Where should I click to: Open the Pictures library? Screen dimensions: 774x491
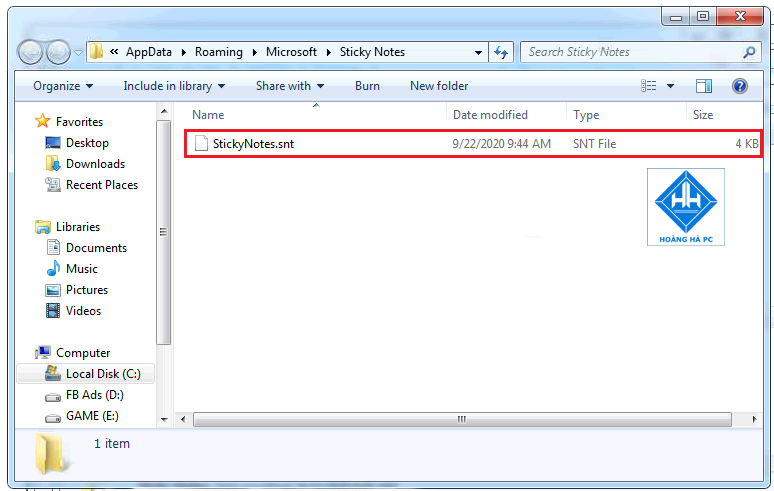[x=87, y=290]
